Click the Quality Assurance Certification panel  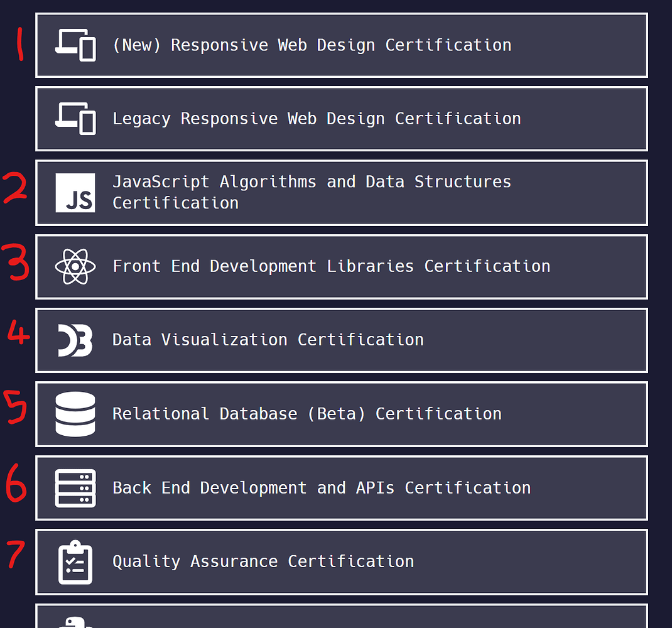pyautogui.click(x=342, y=561)
